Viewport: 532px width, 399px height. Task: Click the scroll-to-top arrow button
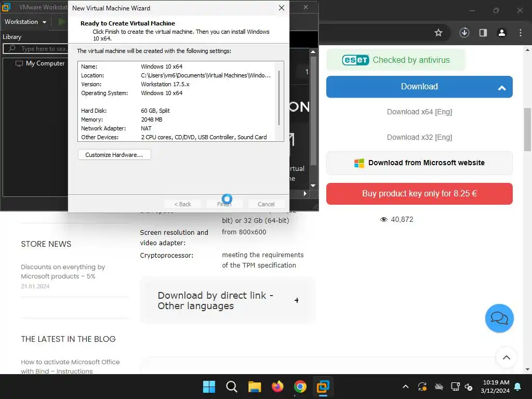tap(506, 357)
